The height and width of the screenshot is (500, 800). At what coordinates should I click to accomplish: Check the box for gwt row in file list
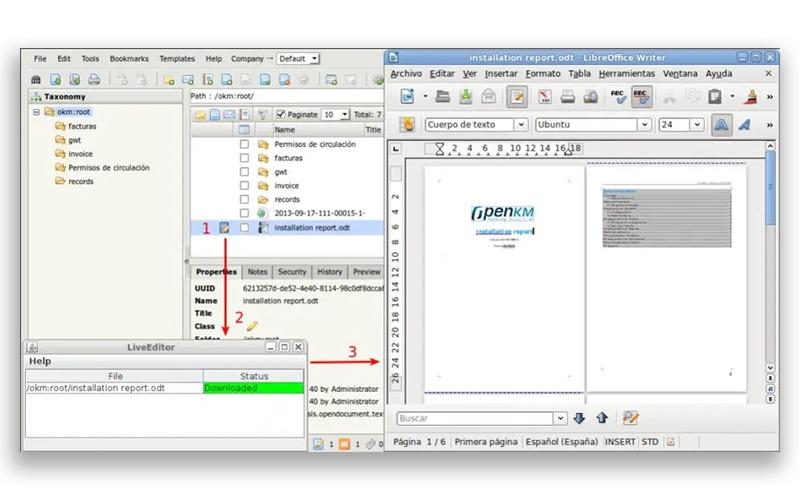pos(244,172)
